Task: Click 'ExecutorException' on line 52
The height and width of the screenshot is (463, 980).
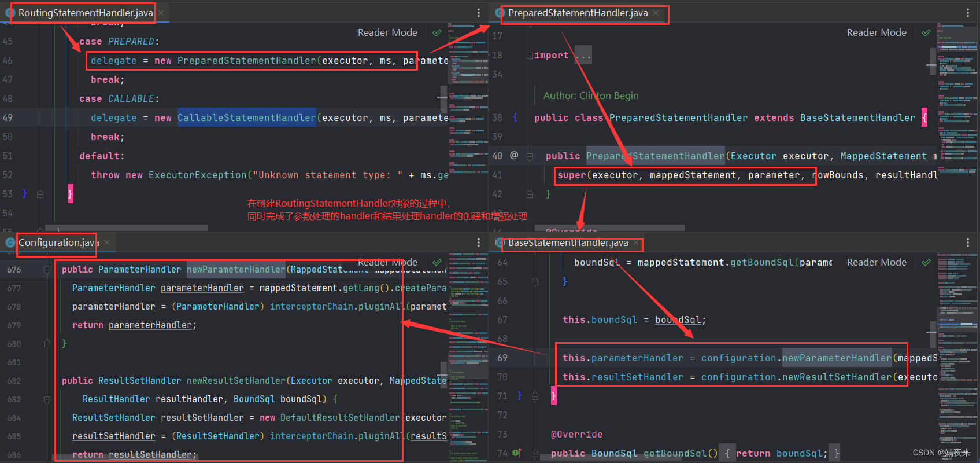Action: click(198, 175)
